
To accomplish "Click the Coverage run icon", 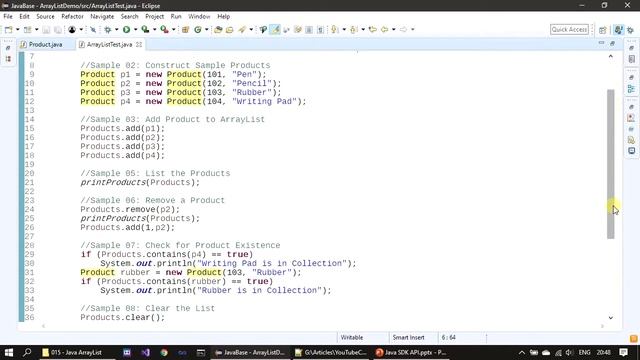I will tap(145, 30).
